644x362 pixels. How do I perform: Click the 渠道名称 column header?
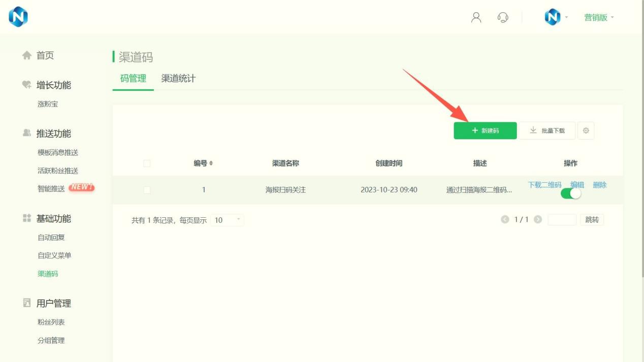[x=285, y=163]
